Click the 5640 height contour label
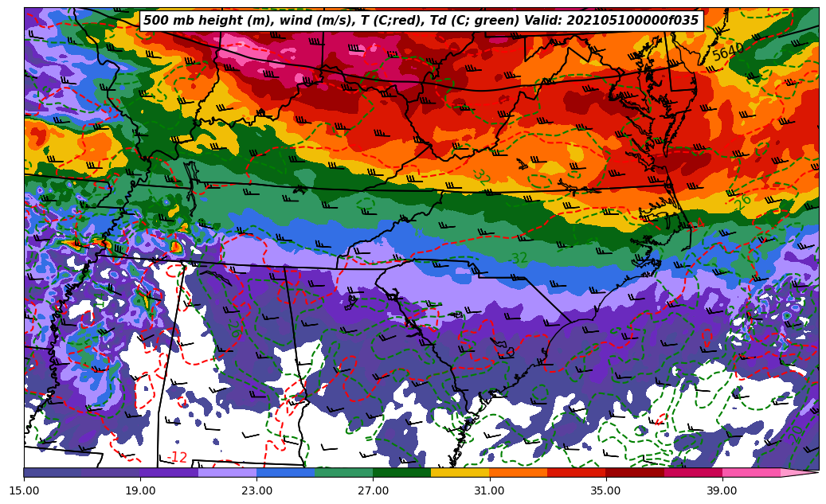Image resolution: width=826 pixels, height=504 pixels. [x=727, y=53]
